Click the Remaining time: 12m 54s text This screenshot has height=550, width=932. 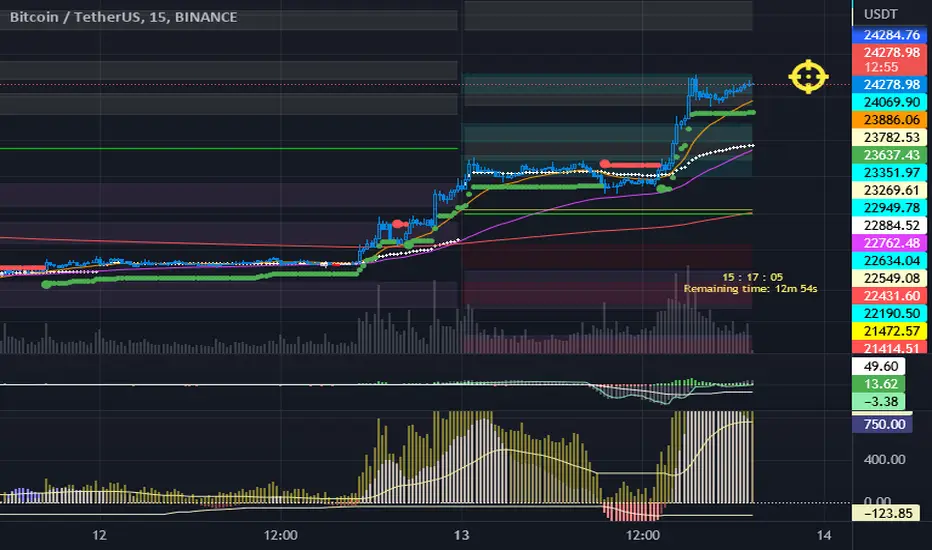(x=750, y=289)
